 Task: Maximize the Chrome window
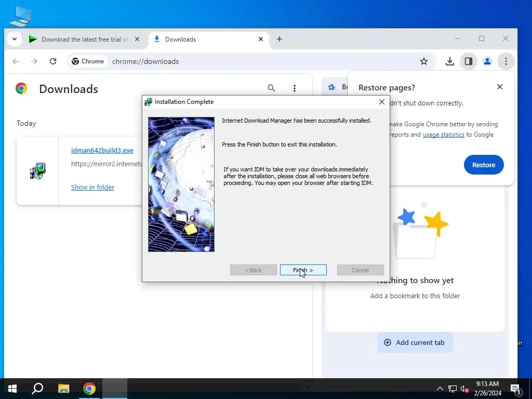[482, 38]
